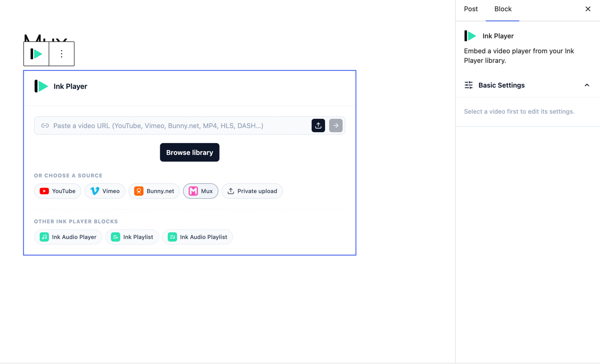Click the link icon in URL field
Screen dimensions: 600x364
[45, 125]
